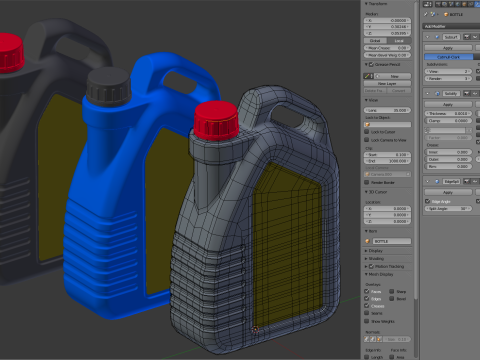
Task: Enable the Seams overlay checkbox
Action: point(367,313)
